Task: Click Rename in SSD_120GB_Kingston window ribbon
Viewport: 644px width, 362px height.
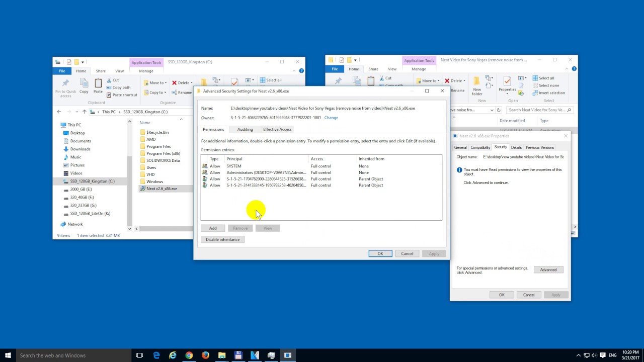Action: (182, 93)
